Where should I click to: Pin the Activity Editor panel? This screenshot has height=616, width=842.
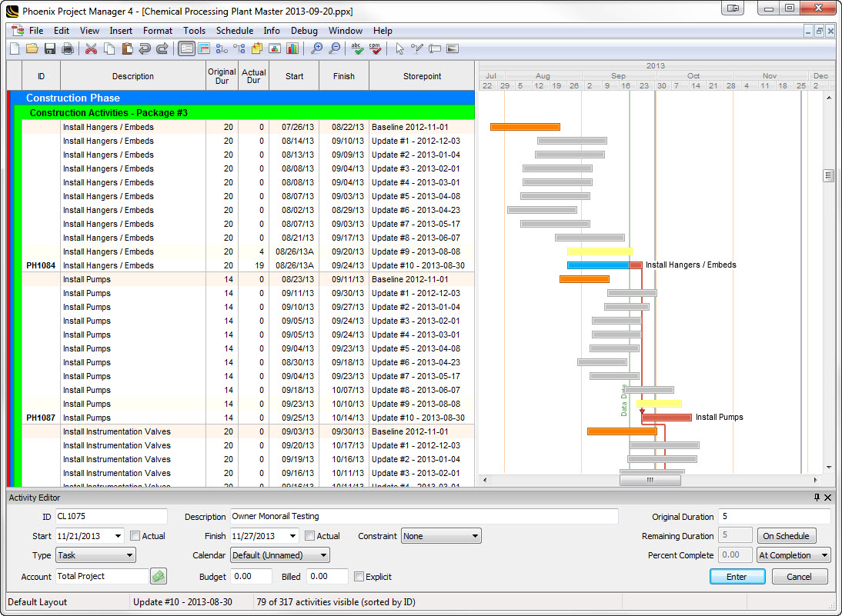point(817,498)
